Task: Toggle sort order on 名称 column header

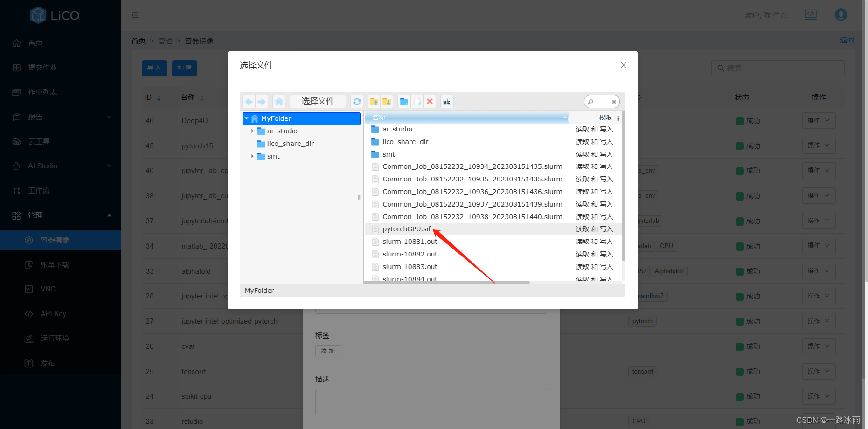Action: click(x=378, y=117)
